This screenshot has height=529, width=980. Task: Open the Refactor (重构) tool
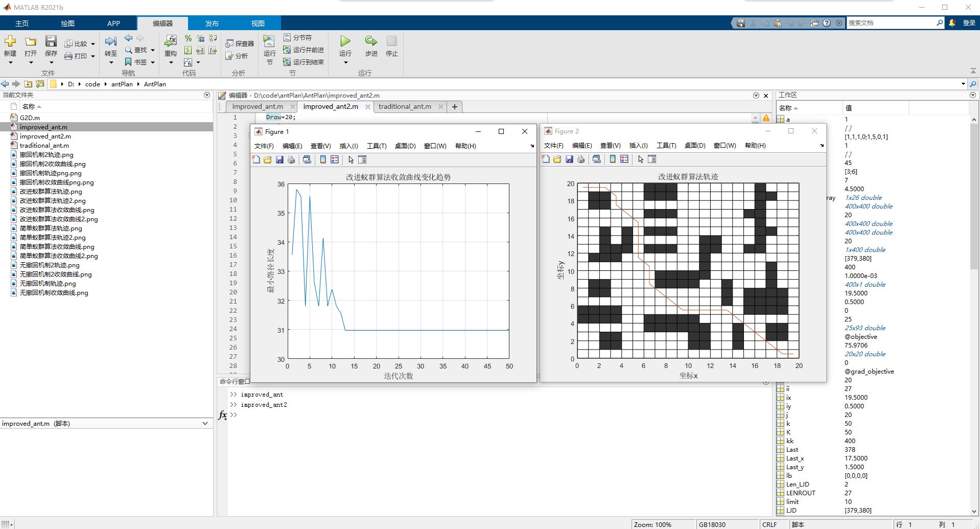point(171,41)
